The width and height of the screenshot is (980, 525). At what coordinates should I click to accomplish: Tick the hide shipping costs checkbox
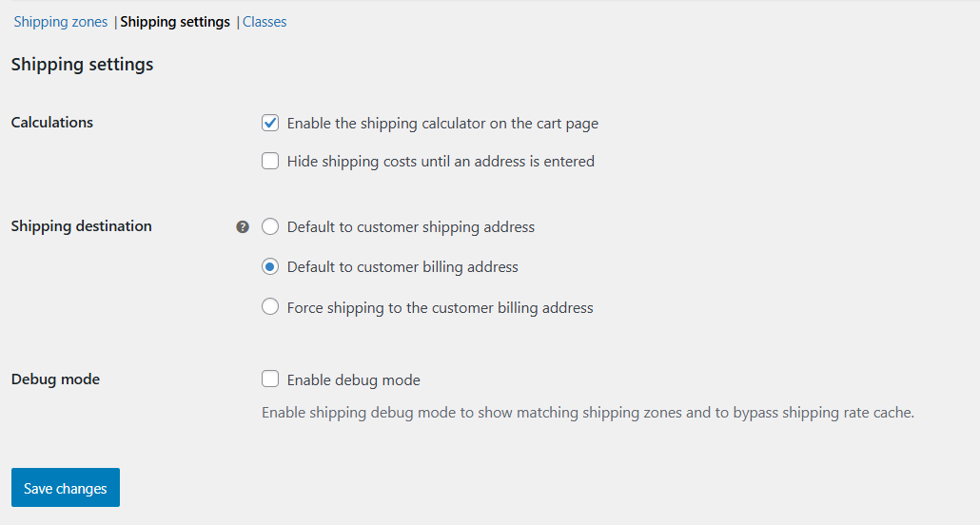tap(270, 162)
